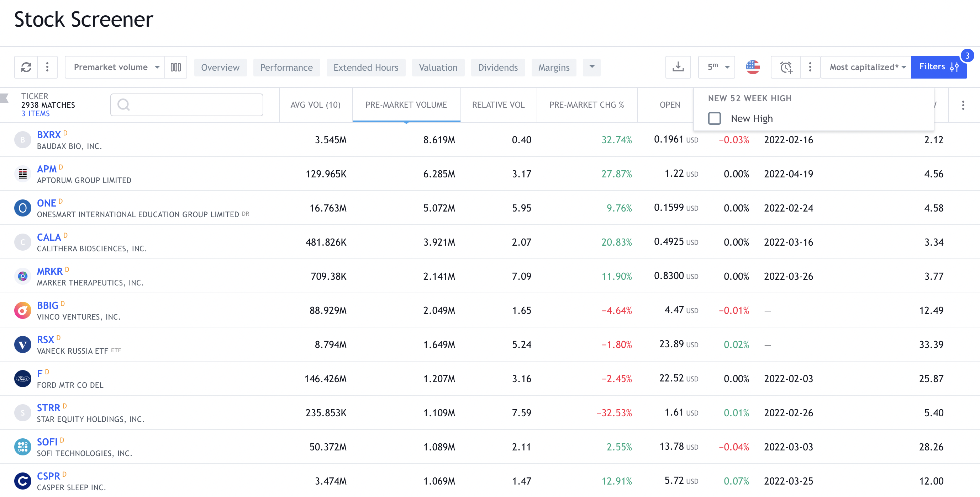Click the export download icon
Viewport: 980px width, 497px height.
tap(678, 67)
